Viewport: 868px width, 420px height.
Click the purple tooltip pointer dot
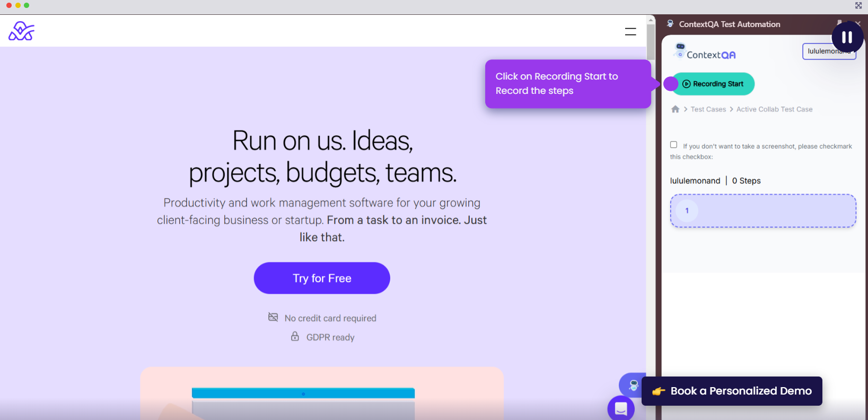pos(671,84)
